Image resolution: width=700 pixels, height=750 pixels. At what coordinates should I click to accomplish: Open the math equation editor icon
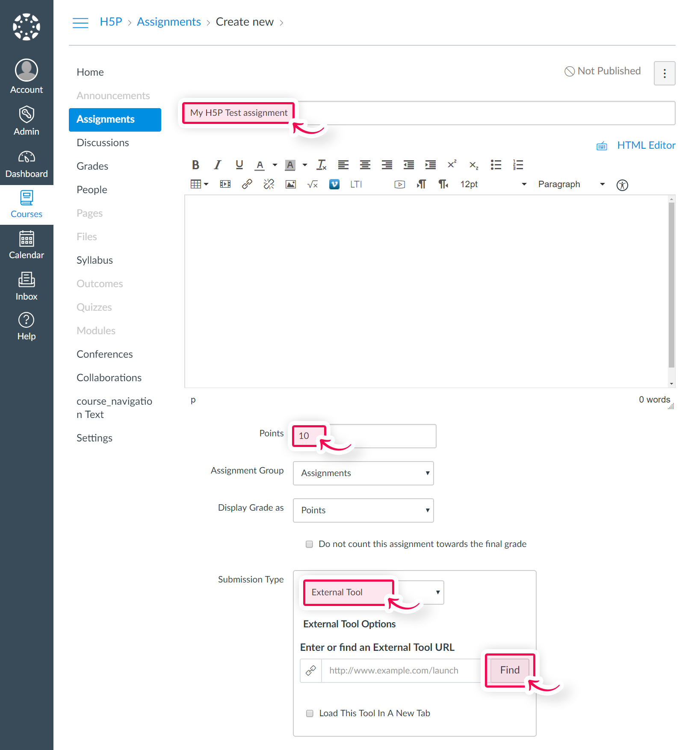point(313,185)
